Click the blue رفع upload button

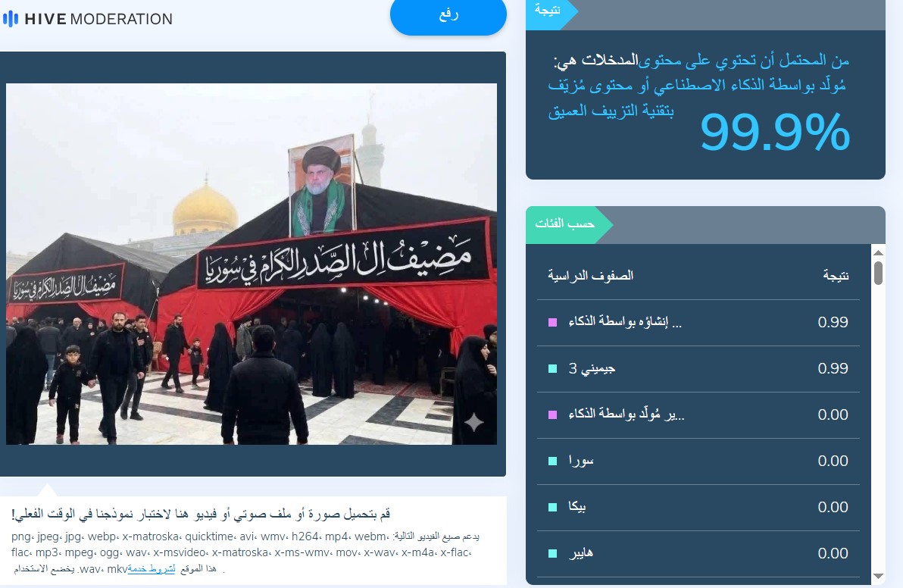tap(448, 14)
